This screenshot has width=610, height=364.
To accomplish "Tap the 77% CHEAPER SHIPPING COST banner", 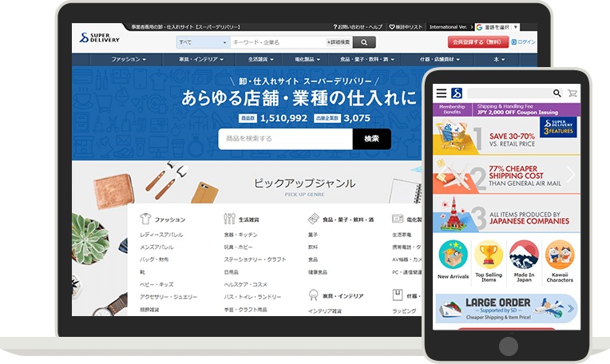I will pos(506,176).
